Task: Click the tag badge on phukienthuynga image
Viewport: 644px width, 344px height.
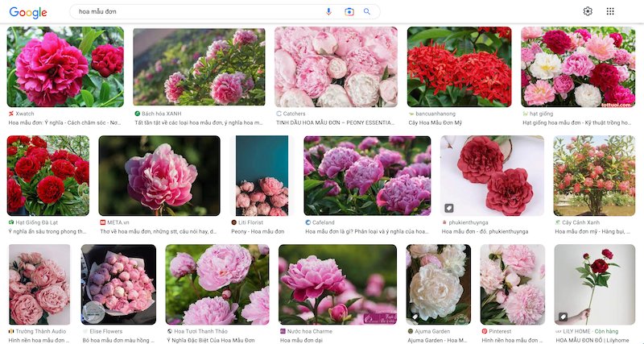Action: click(449, 208)
